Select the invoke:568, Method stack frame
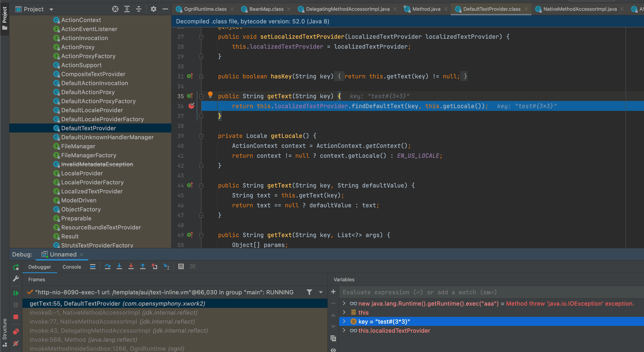The width and height of the screenshot is (644, 352). pyautogui.click(x=83, y=339)
